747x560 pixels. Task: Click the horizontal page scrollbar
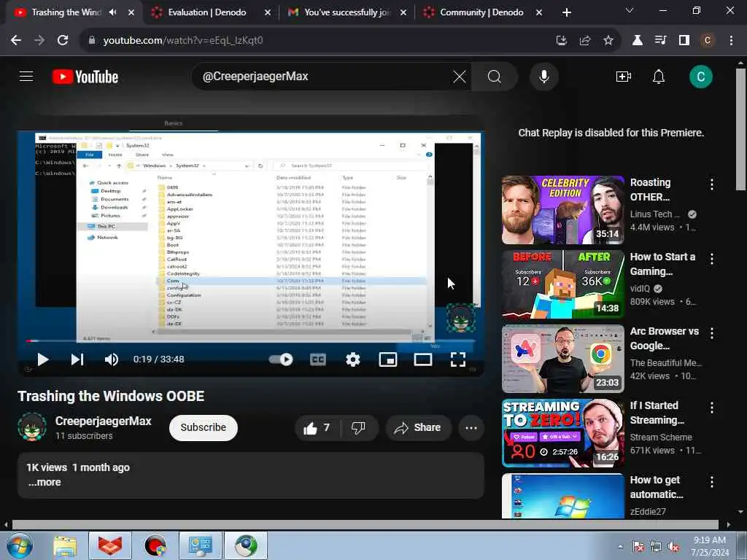[365, 525]
